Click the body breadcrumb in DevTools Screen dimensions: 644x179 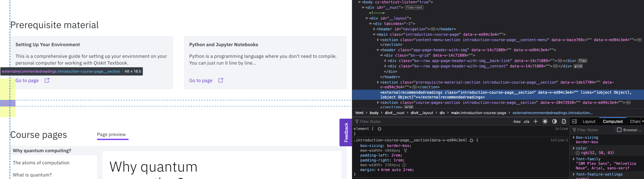[x=374, y=113]
